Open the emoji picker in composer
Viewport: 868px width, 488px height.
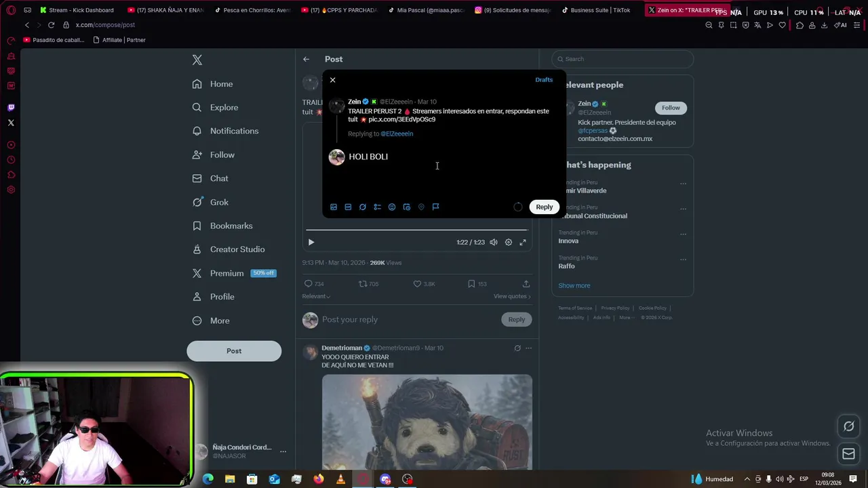392,207
